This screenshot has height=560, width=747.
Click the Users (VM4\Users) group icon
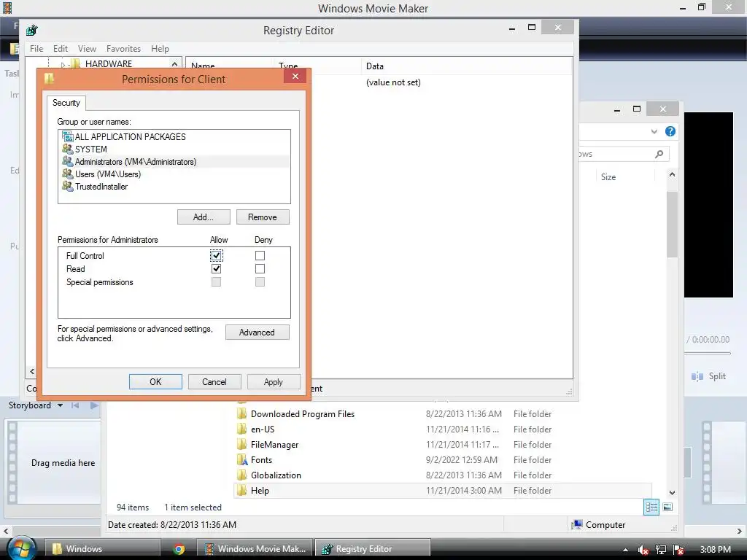point(68,174)
